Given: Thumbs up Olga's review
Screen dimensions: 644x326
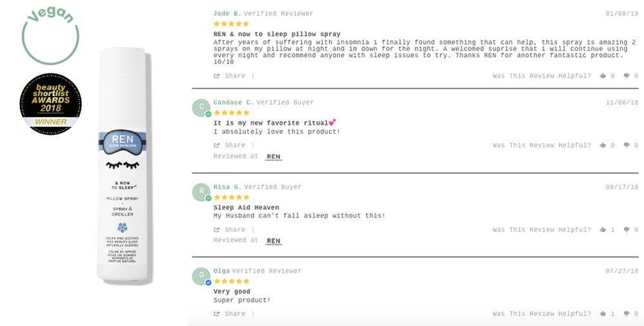Looking at the screenshot, I should click(x=603, y=314).
